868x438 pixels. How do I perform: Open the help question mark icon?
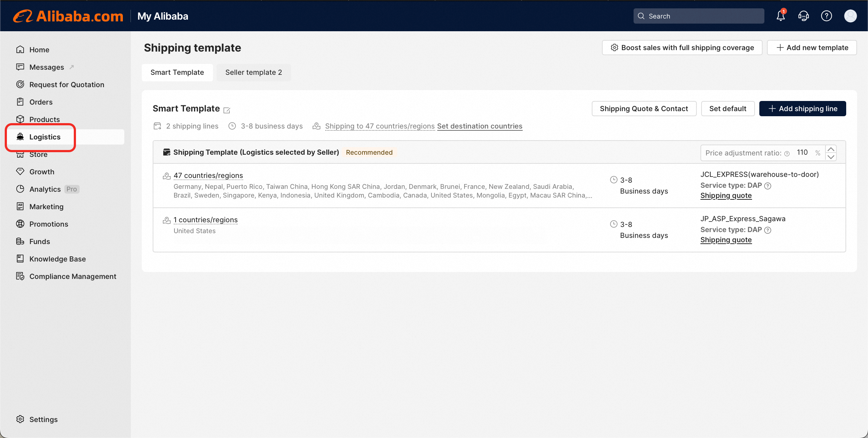click(x=827, y=16)
